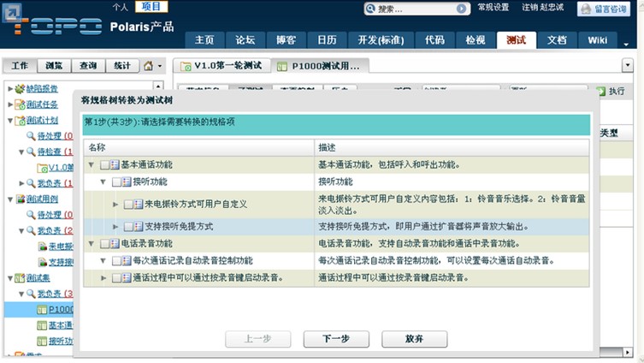Expand 通话过程中可以通过按录音键启动录音 node
This screenshot has height=363, width=644.
[x=103, y=277]
